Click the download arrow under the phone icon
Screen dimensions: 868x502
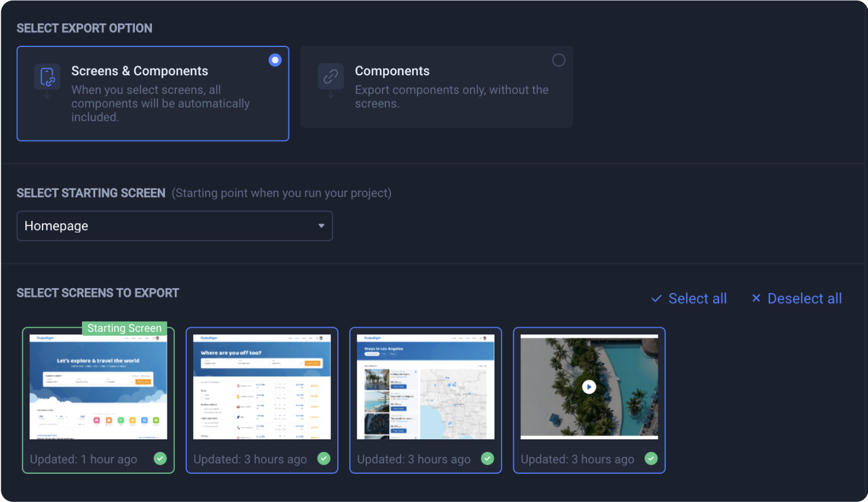point(47,95)
